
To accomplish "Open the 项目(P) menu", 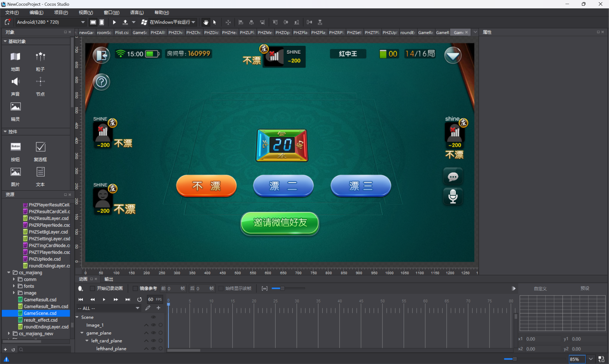I will click(x=61, y=13).
